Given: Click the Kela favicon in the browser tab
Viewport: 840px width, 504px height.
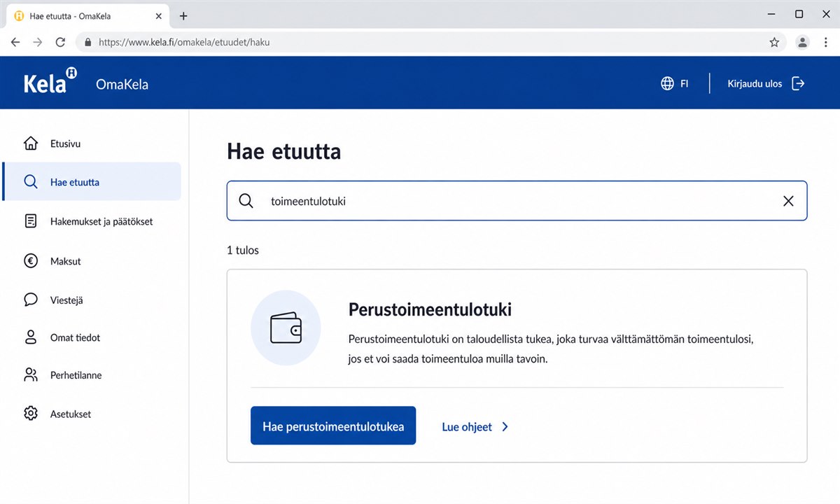Looking at the screenshot, I should click(19, 15).
